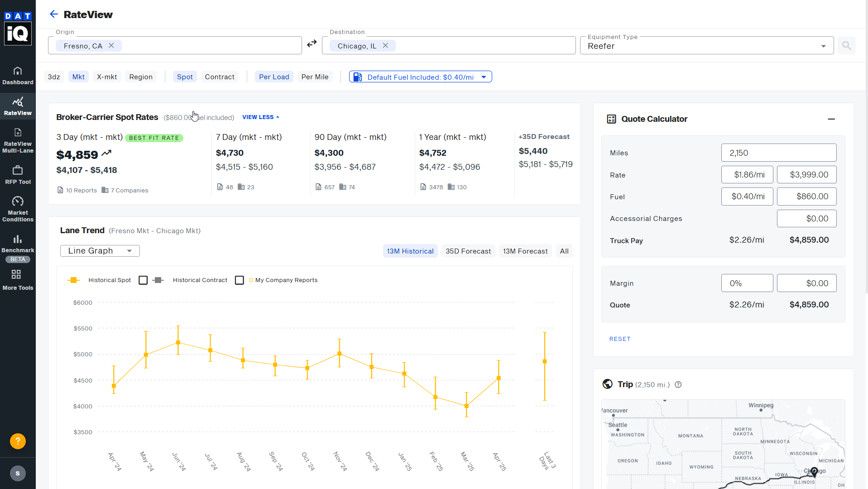
Task: Open the RFP Tool
Action: tap(18, 175)
